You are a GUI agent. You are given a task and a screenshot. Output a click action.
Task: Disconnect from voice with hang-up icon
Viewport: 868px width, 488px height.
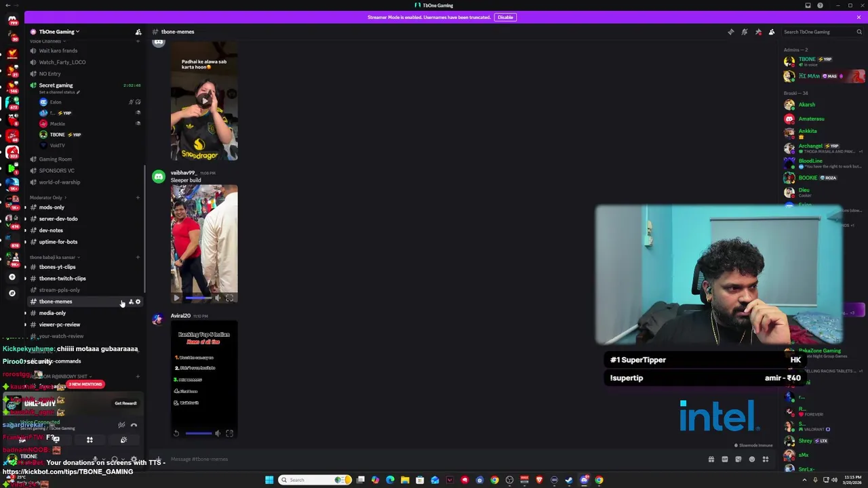134,425
